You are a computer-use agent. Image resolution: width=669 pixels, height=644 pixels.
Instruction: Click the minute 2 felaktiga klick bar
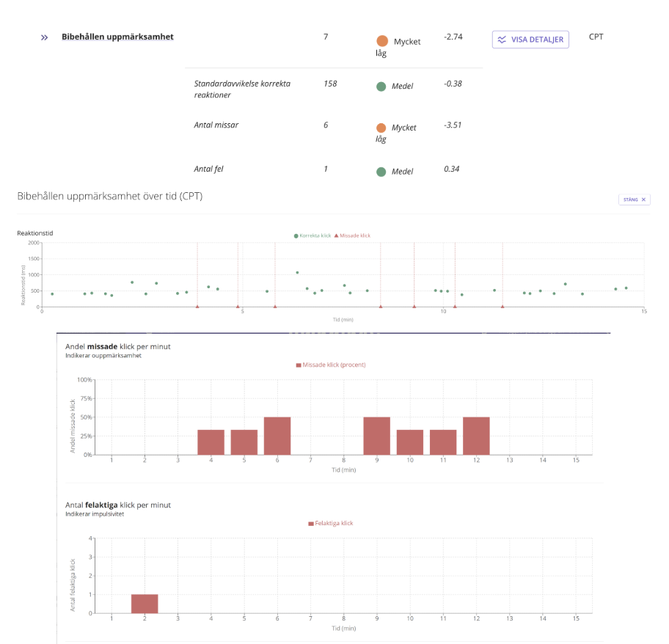click(x=145, y=604)
